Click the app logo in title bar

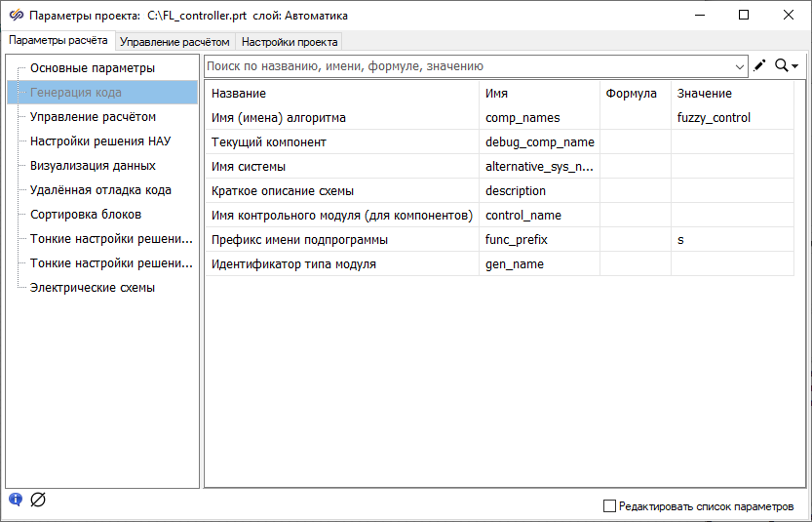tap(16, 16)
